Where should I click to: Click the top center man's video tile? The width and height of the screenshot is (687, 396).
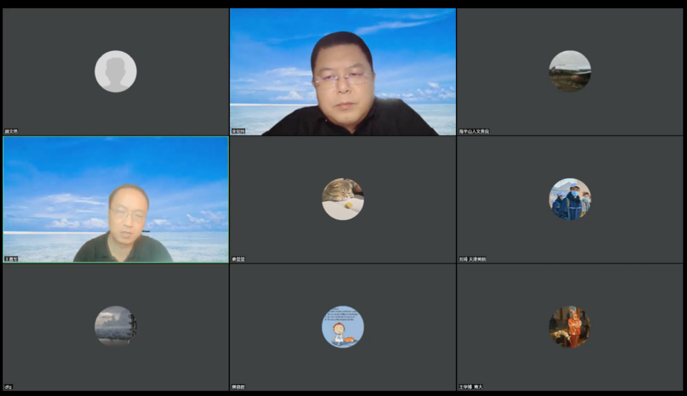point(343,71)
